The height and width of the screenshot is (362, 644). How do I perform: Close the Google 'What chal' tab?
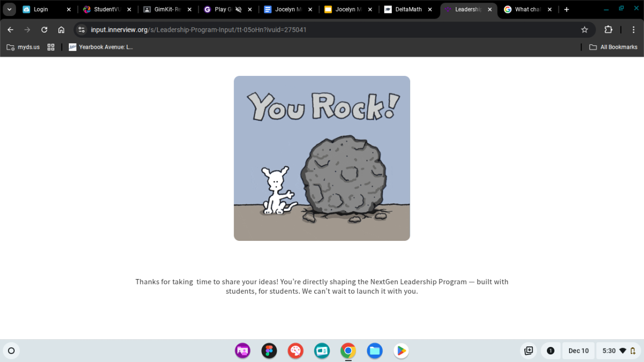pyautogui.click(x=550, y=10)
